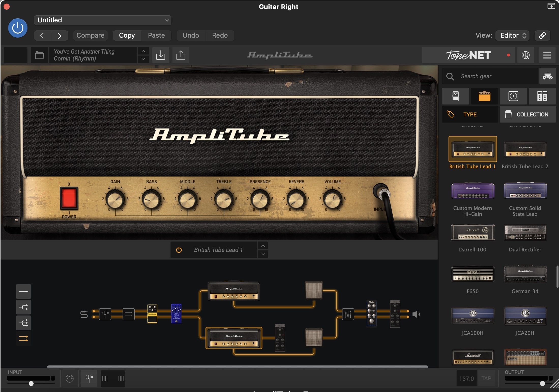Viewport: 559px width, 392px height.
Task: Switch to the rack effects gear tab
Action: coord(542,96)
